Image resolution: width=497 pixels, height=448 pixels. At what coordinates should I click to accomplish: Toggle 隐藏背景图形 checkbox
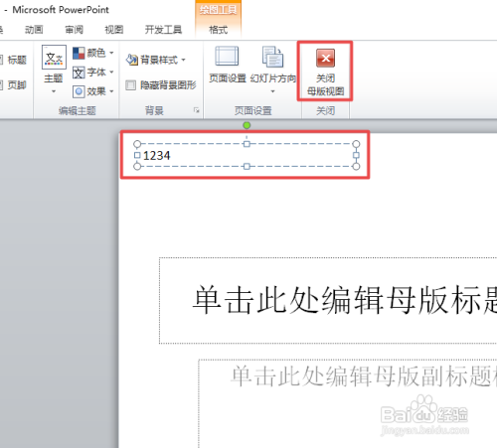tap(130, 85)
